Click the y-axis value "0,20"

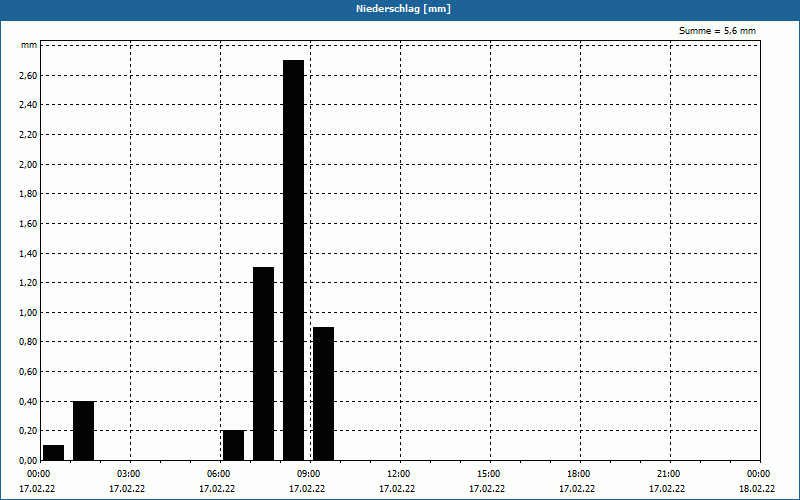[29, 431]
